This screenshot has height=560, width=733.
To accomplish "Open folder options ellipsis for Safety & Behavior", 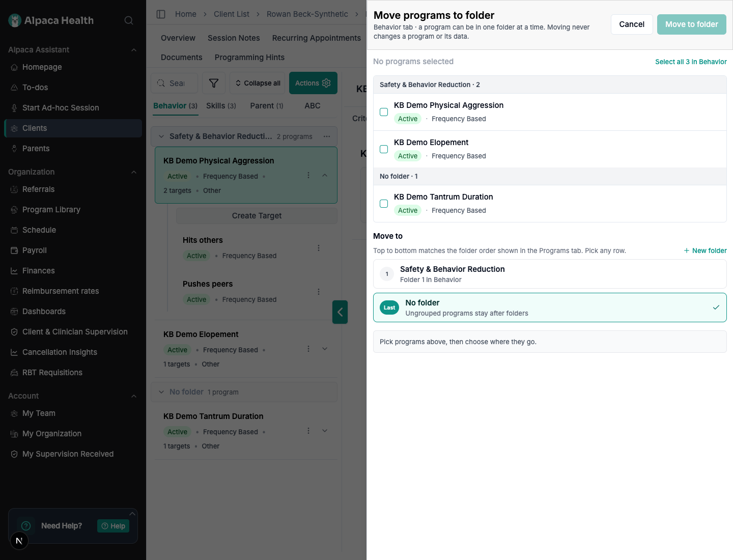I will (327, 136).
